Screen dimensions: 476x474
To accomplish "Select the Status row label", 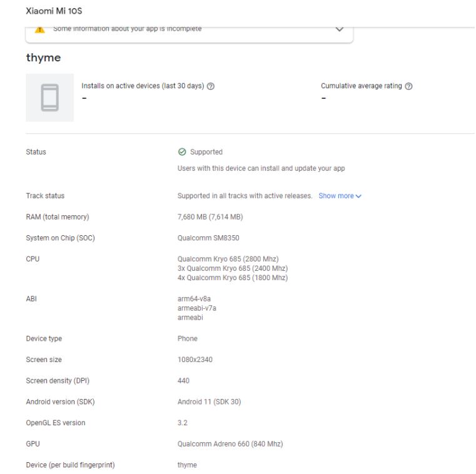I will [x=36, y=152].
